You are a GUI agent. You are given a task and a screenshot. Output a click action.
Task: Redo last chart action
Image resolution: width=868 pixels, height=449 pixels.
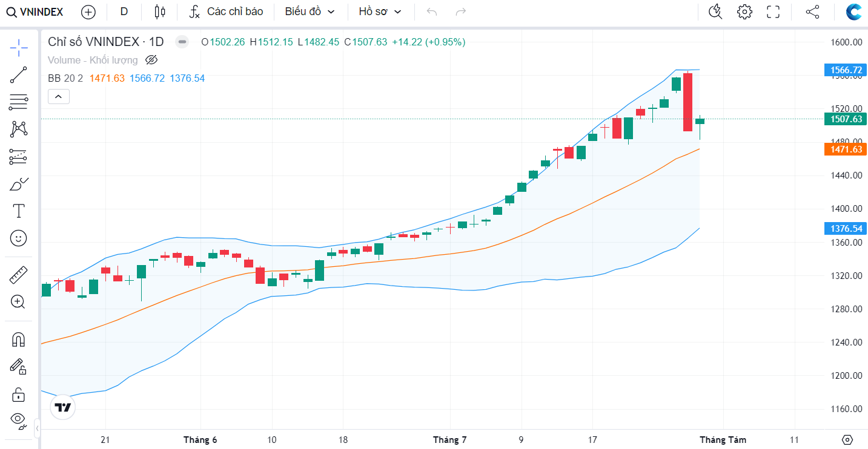(x=461, y=11)
